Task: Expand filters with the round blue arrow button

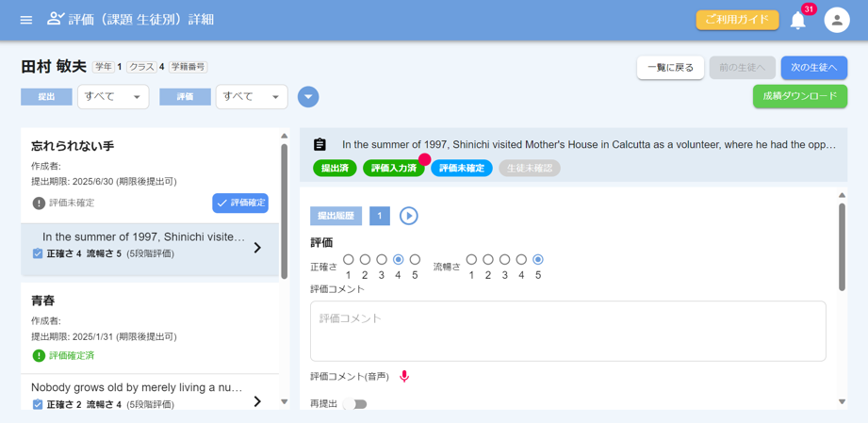Action: tap(308, 97)
